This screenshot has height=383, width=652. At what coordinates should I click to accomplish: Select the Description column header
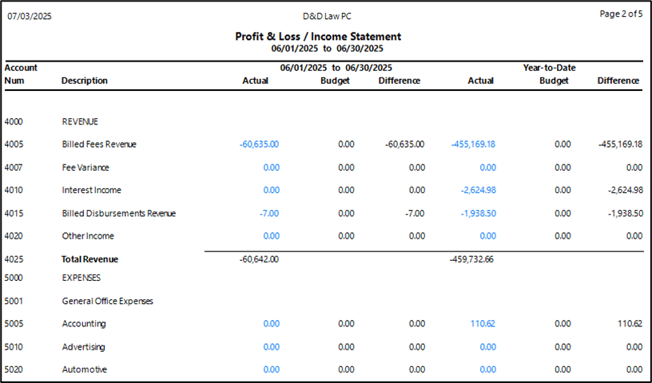coord(84,81)
